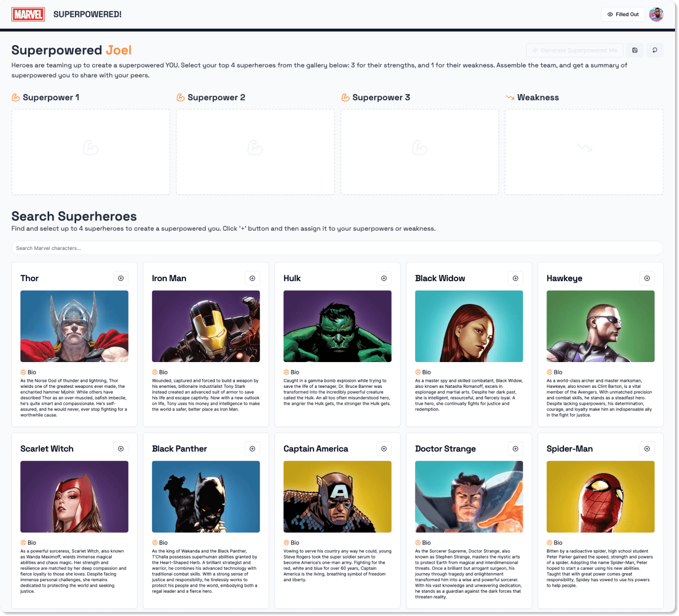
Task: Click the Superpower 3 flexed-arm icon
Action: [345, 97]
